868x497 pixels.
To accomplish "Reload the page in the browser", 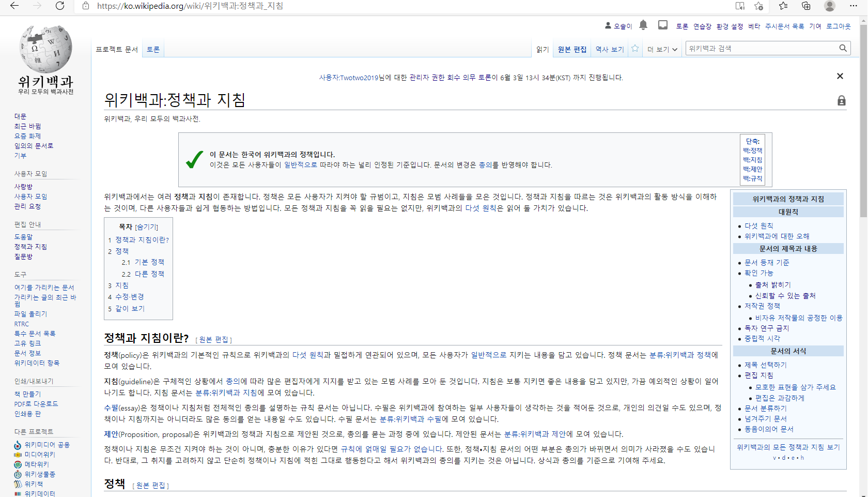I will pos(60,6).
